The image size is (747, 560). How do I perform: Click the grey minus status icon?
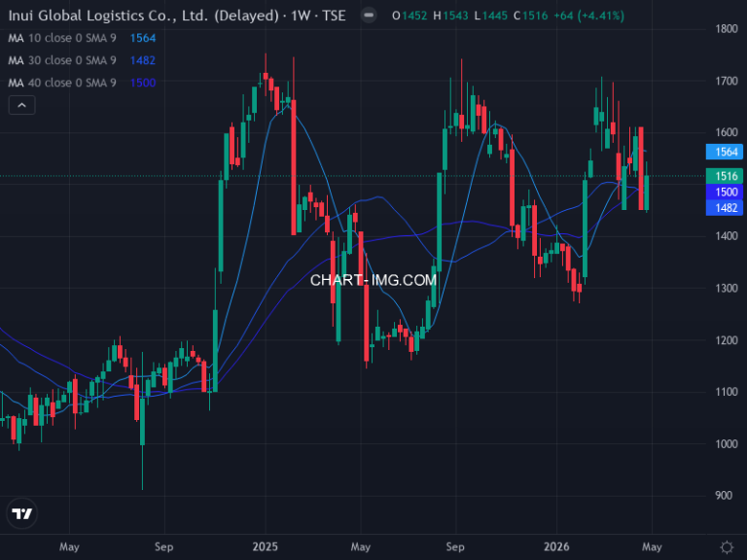[369, 16]
